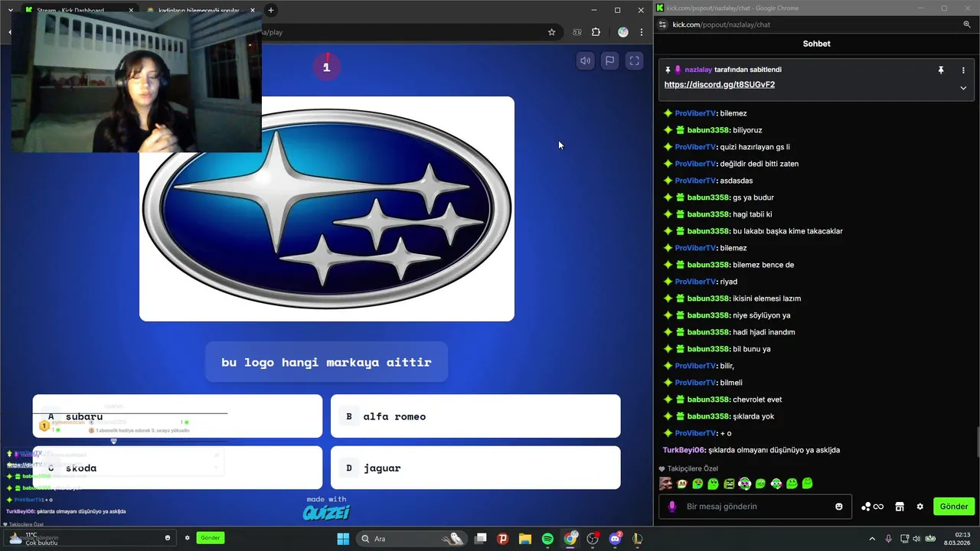Image resolution: width=980 pixels, height=551 pixels.
Task: Open the pinned Discord invite link
Action: pos(720,84)
